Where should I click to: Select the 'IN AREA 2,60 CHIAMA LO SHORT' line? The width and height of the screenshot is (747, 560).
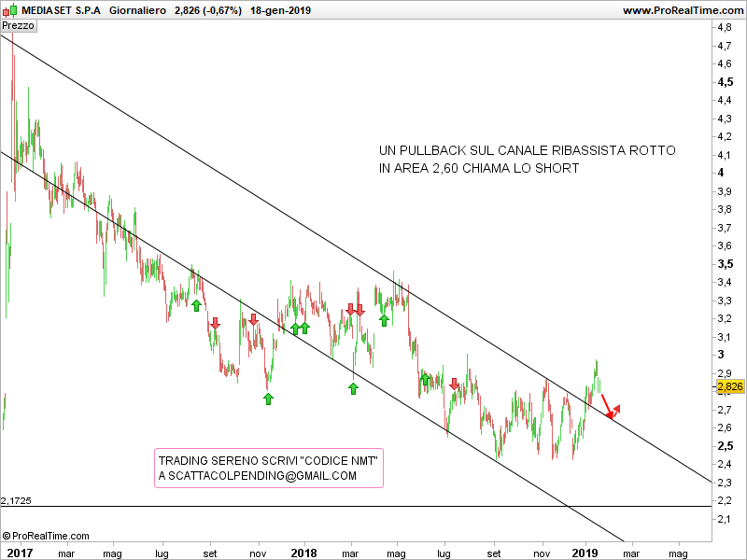pos(479,168)
